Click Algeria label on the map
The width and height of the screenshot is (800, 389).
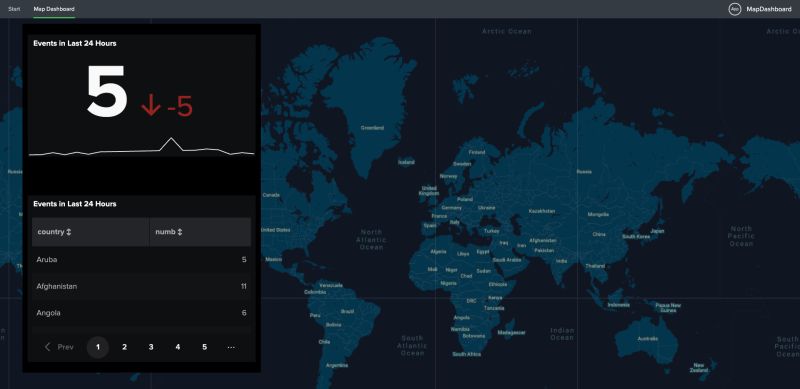click(x=439, y=252)
